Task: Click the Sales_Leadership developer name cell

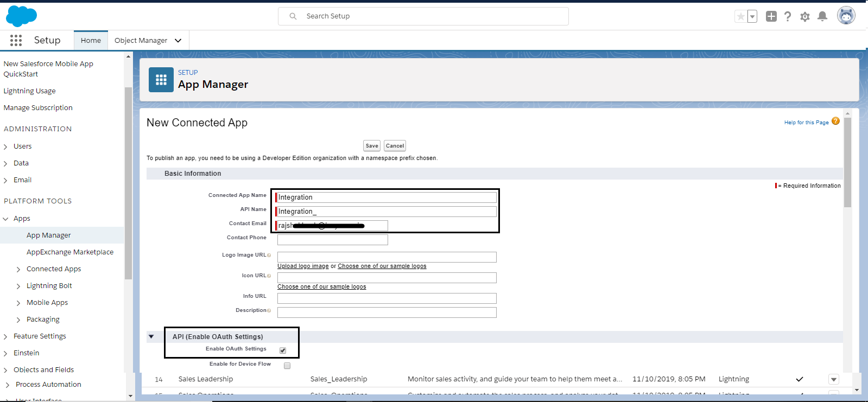Action: (x=339, y=379)
